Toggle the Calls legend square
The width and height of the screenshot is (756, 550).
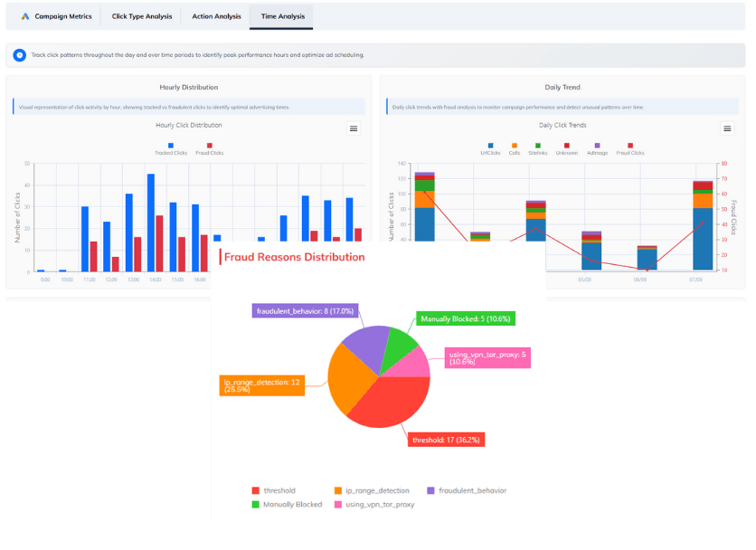point(514,145)
